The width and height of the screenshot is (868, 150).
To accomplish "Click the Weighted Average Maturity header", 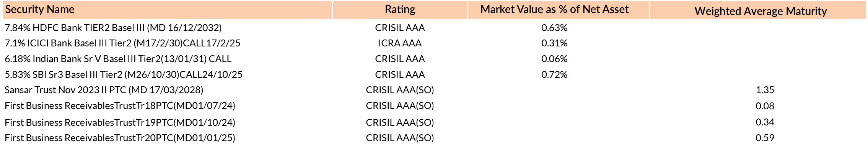I will click(761, 11).
